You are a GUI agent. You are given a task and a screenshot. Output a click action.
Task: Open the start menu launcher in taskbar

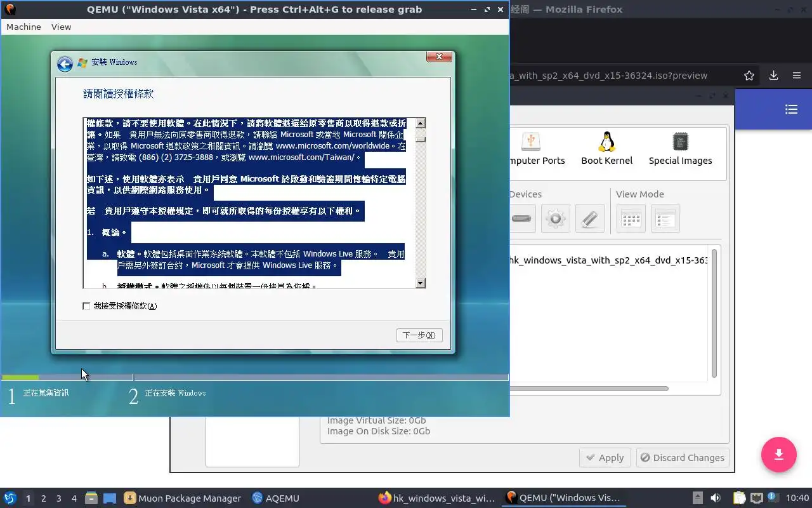click(10, 498)
